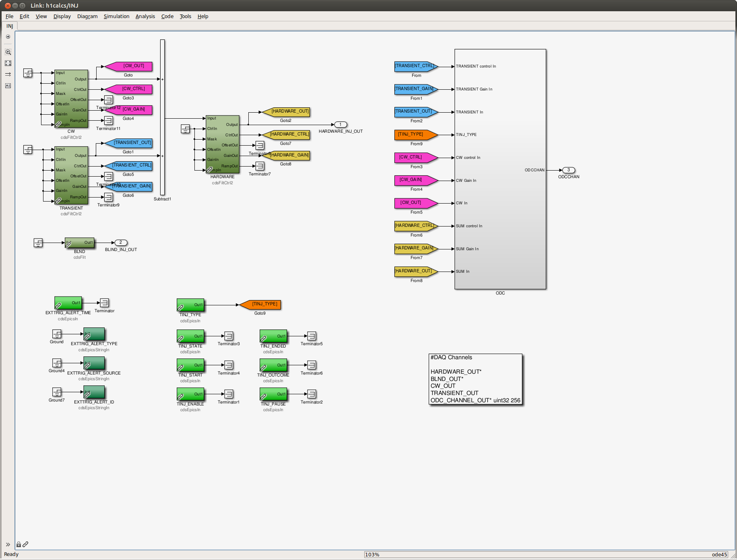Click the library link icon at bottom-left
737x560 pixels.
point(25,544)
